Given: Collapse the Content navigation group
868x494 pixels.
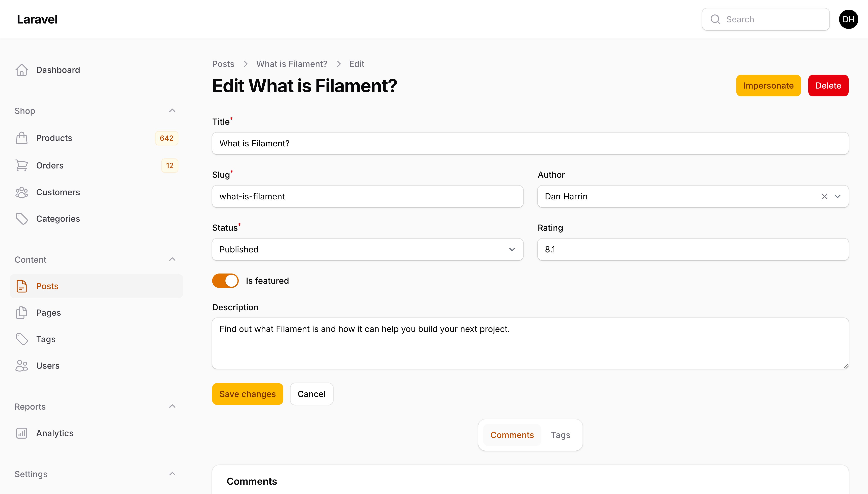Looking at the screenshot, I should click(x=172, y=260).
